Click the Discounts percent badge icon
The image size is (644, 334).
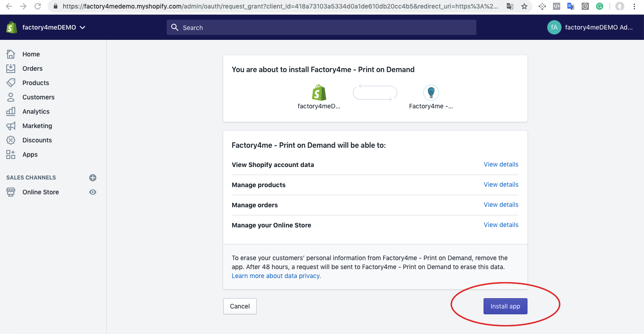pos(11,140)
